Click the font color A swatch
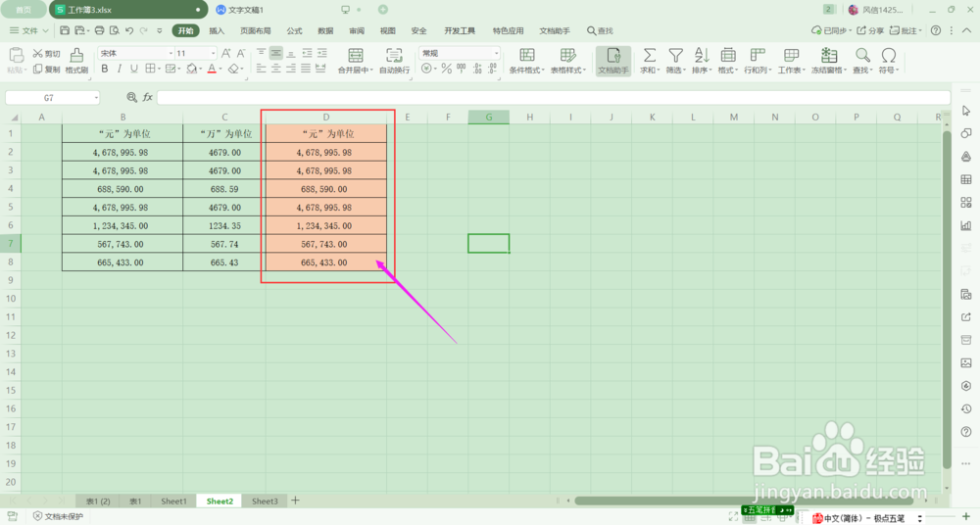Image resolution: width=980 pixels, height=525 pixels. click(212, 69)
